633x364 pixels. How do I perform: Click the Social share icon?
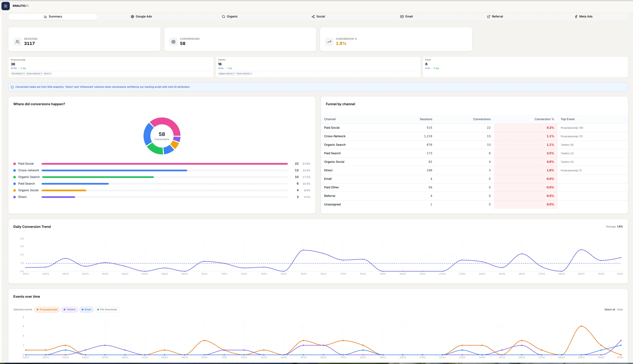click(313, 16)
